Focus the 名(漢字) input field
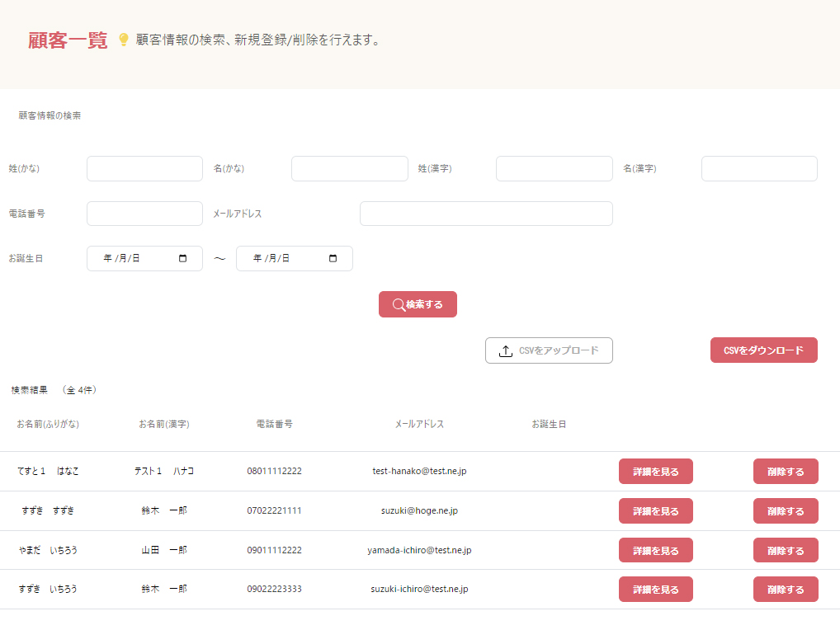Viewport: 840px width, 630px height. click(758, 168)
